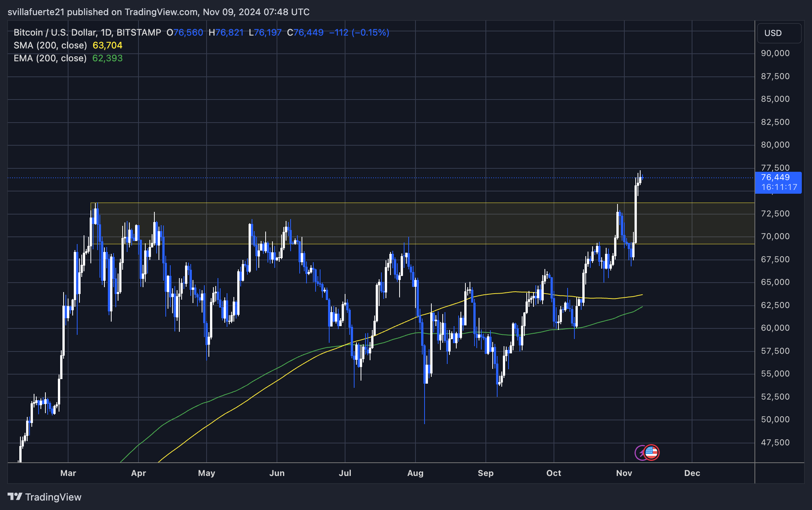
Task: Click the purple lightning bolt icon
Action: pos(639,452)
